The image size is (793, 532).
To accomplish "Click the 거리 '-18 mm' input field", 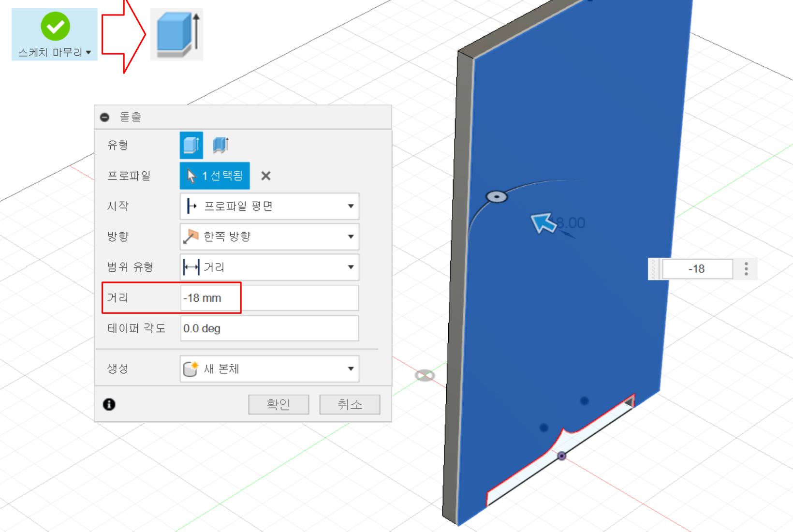I will click(x=269, y=298).
